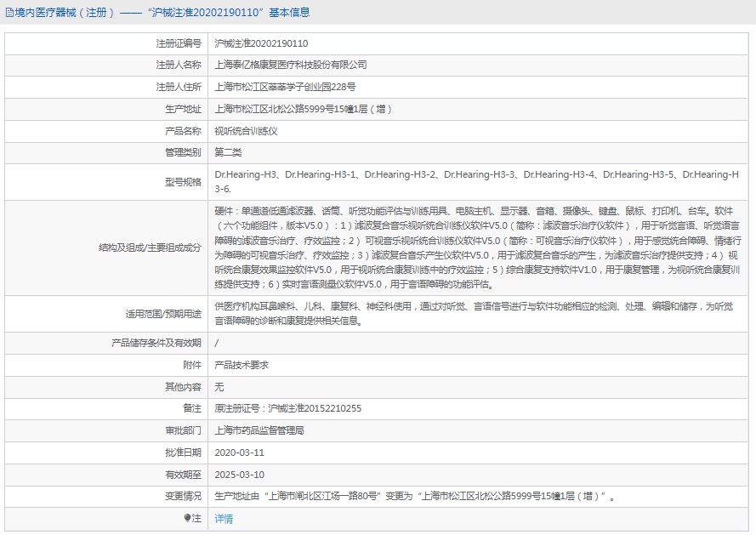Select attachment value 产品技术要求
756x535 pixels.
click(x=242, y=365)
